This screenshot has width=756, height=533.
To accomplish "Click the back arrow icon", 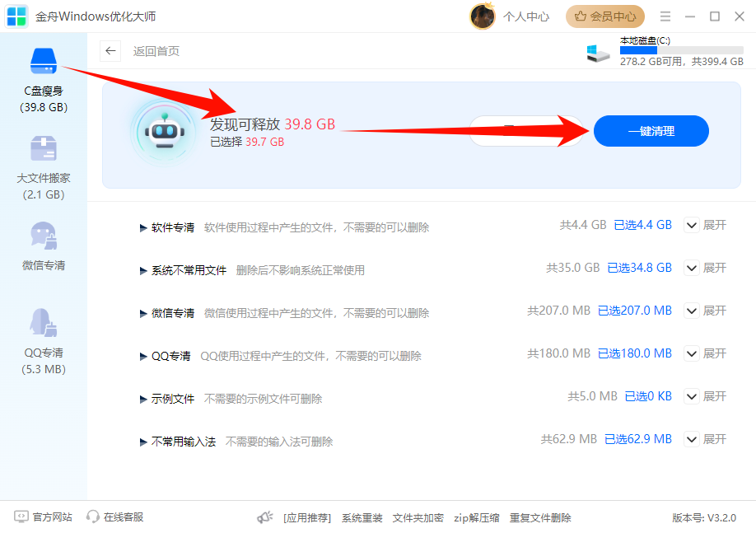I will [110, 51].
